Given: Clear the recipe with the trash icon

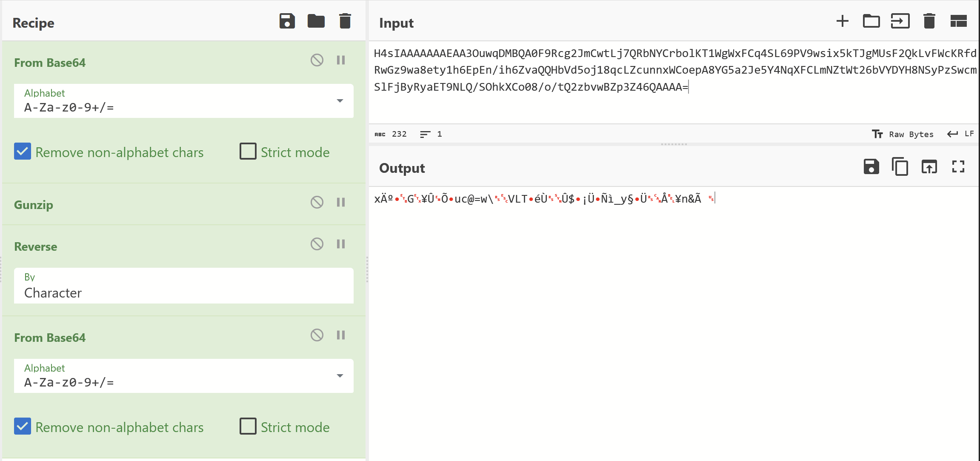Looking at the screenshot, I should pyautogui.click(x=345, y=21).
